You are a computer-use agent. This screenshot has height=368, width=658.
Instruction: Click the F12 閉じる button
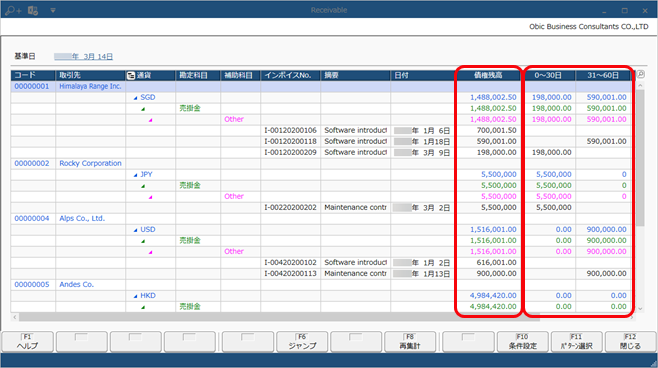click(x=631, y=342)
